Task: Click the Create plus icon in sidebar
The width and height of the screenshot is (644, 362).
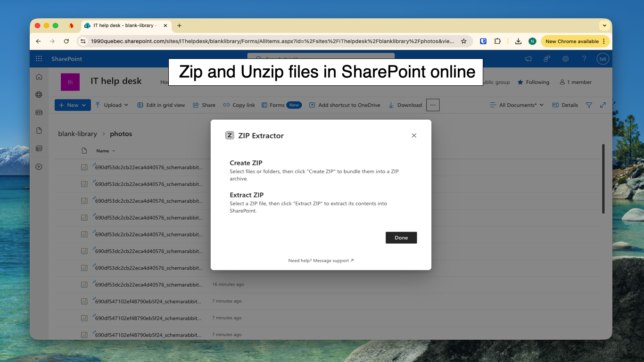Action: [x=39, y=166]
